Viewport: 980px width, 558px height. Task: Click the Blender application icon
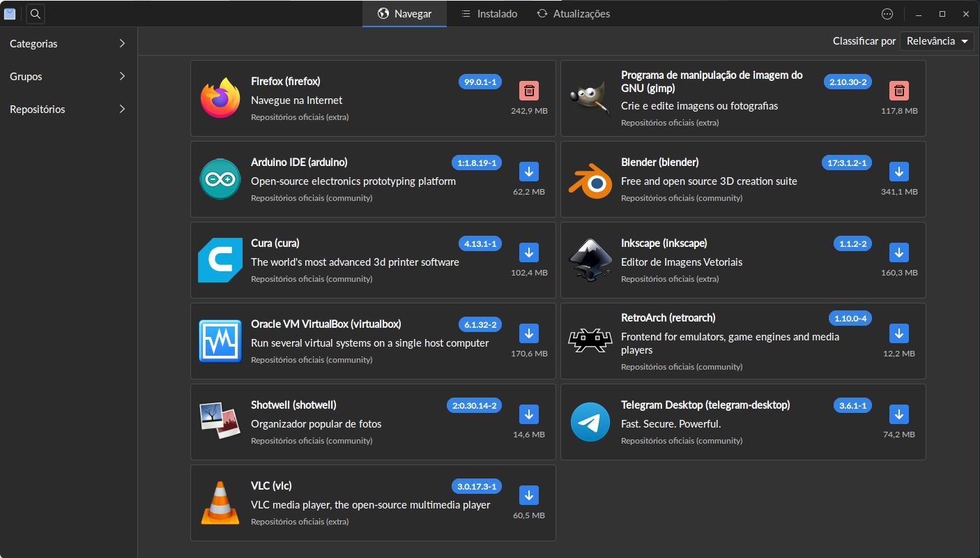pyautogui.click(x=590, y=179)
